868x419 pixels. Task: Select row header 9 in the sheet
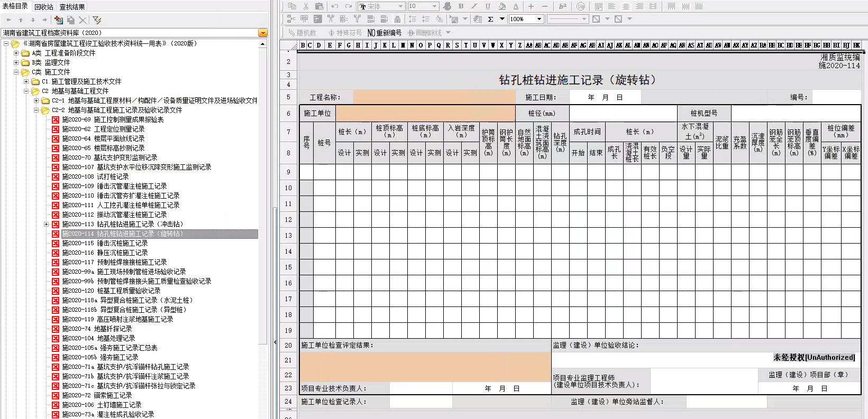pos(288,172)
